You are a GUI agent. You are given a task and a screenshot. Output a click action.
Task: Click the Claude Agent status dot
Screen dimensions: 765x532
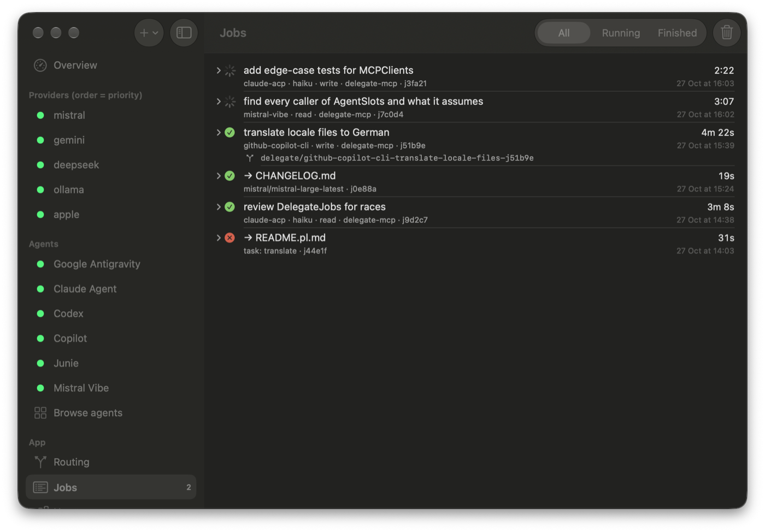pos(40,289)
